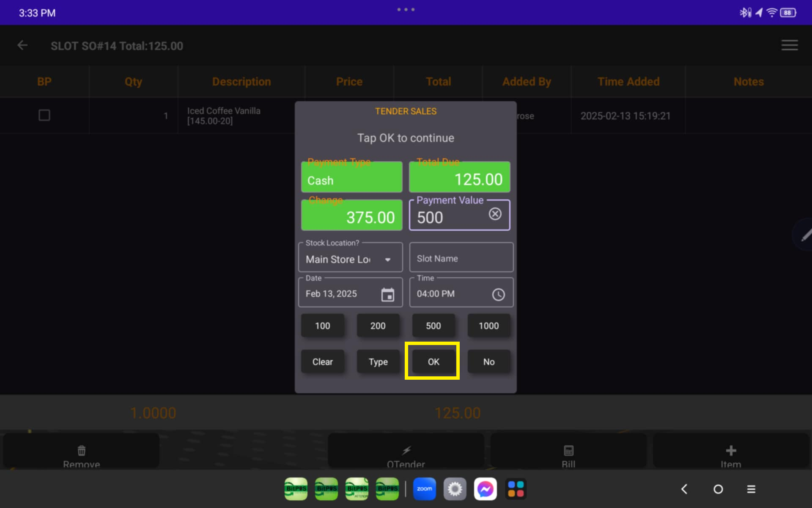812x508 pixels.
Task: Expand the Stock Location dropdown
Action: [x=350, y=259]
